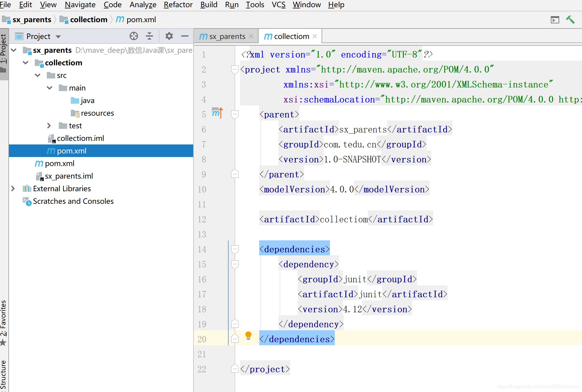The image size is (582, 392).
Task: Toggle fold marker at dependencies line 14
Action: pyautogui.click(x=235, y=249)
